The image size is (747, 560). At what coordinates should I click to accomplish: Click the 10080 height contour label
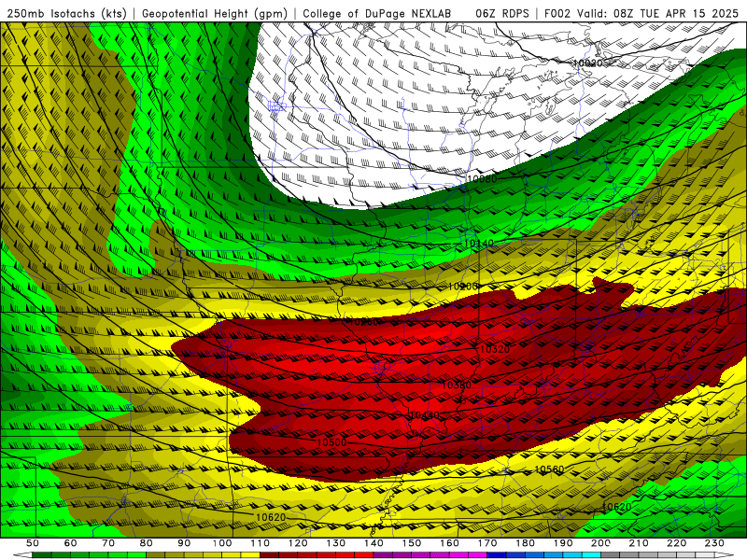click(x=482, y=179)
